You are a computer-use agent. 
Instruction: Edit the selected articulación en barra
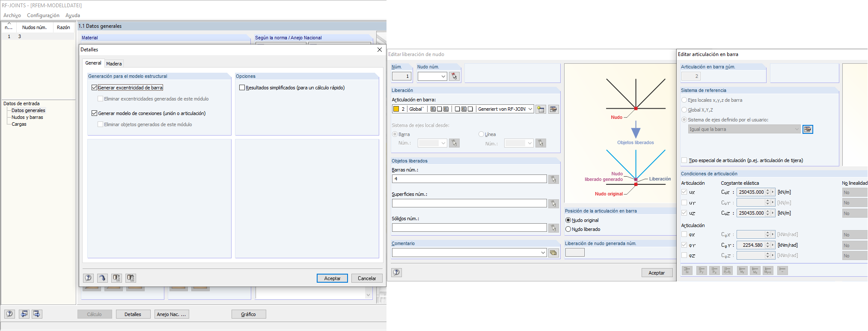click(x=553, y=109)
